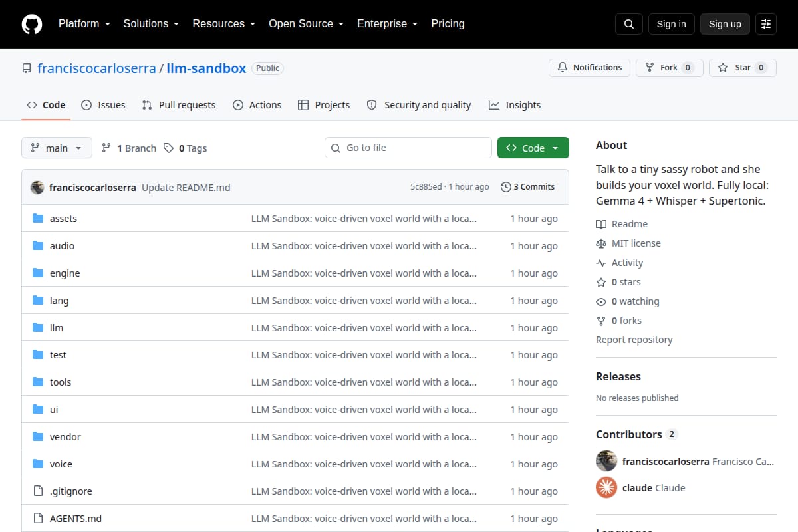Click the assets folder icon
Viewport: 798px width, 532px height.
click(x=38, y=219)
